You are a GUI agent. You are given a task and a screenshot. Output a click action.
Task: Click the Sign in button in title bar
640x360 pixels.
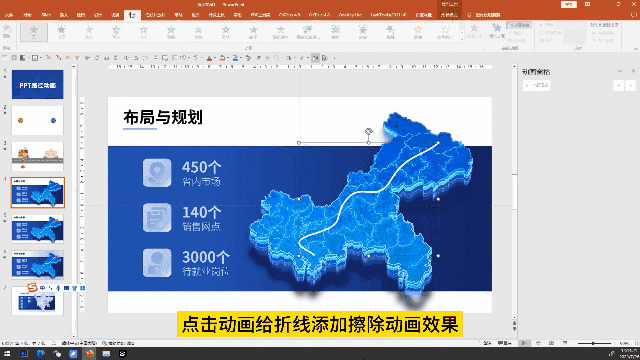pyautogui.click(x=569, y=4)
